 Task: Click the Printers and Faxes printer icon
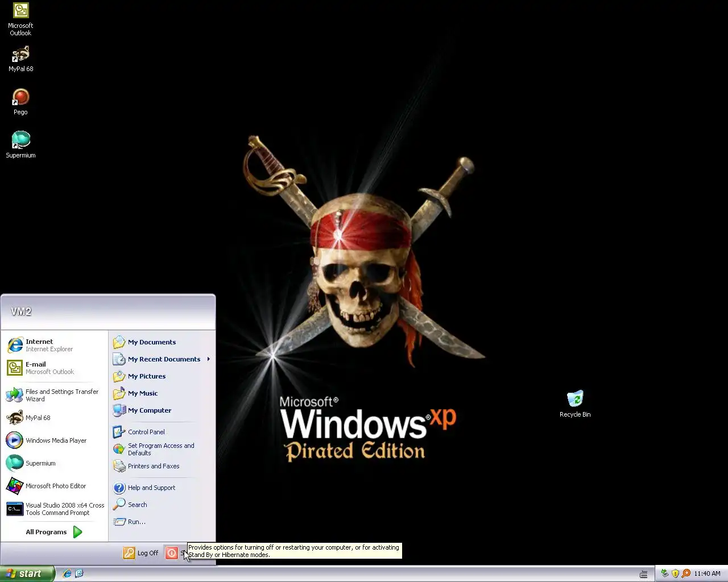pos(118,466)
